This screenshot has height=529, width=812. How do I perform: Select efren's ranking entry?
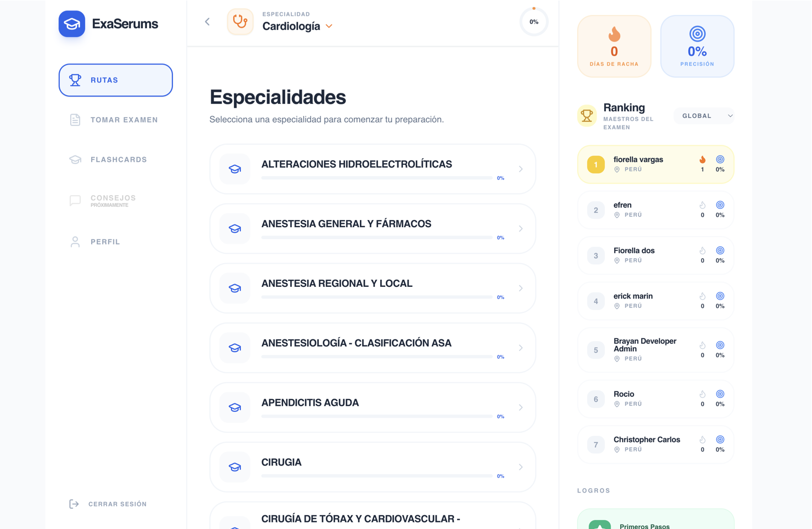pyautogui.click(x=655, y=209)
